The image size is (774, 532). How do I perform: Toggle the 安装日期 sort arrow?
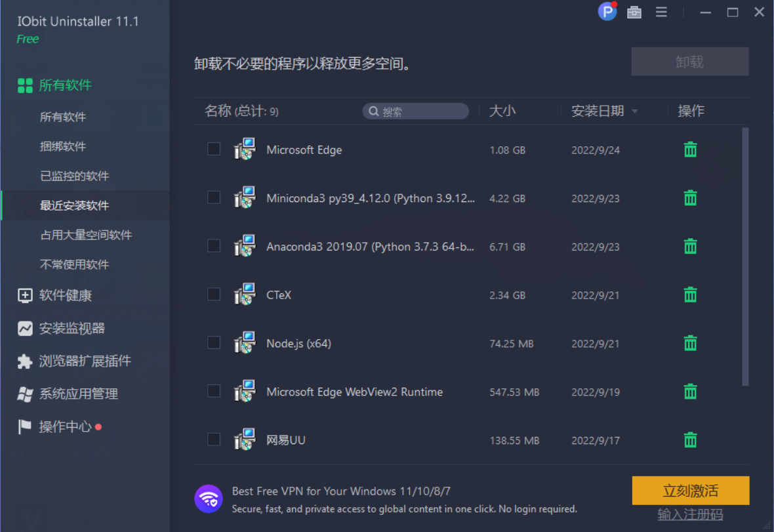point(635,112)
